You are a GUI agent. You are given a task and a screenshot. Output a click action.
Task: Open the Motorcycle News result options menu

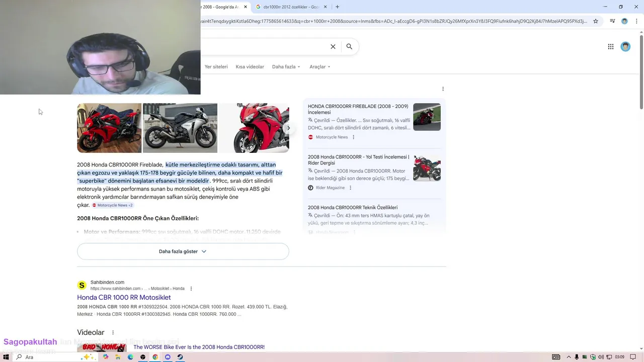coord(353,137)
